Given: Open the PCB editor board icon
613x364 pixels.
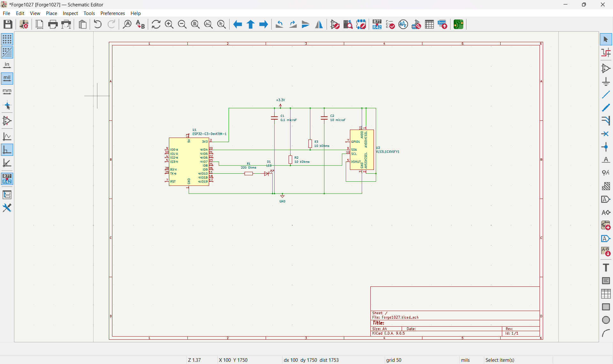Looking at the screenshot, I should click(x=458, y=24).
